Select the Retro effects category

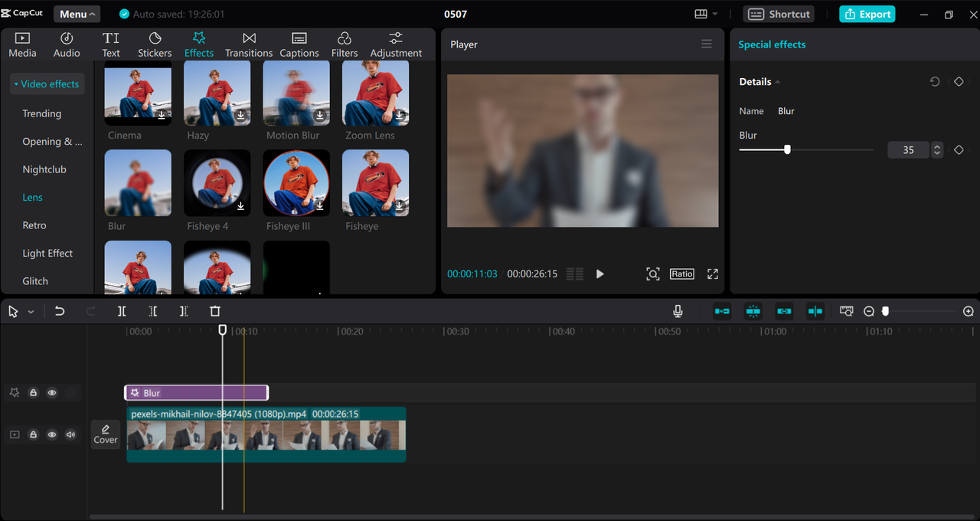(34, 225)
